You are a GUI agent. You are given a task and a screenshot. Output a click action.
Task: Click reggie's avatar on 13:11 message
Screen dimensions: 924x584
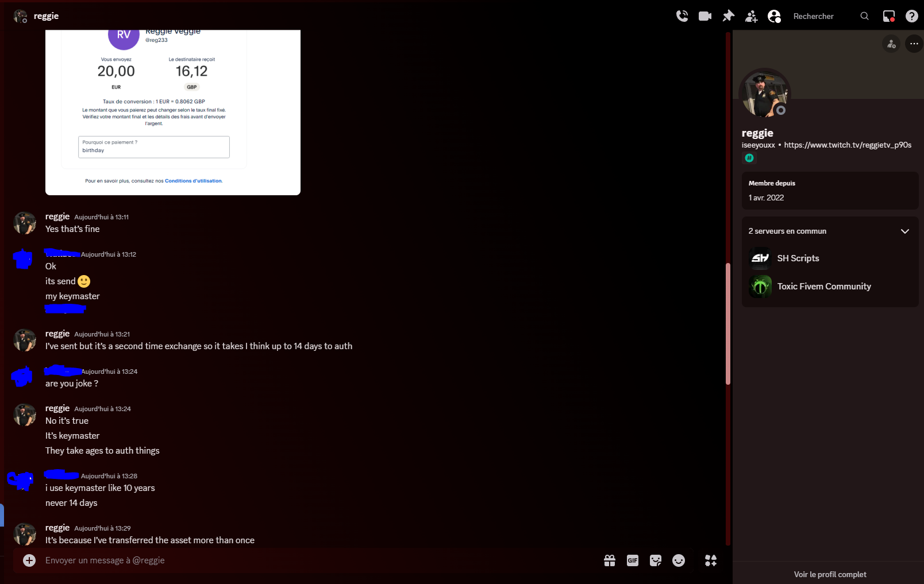25,223
